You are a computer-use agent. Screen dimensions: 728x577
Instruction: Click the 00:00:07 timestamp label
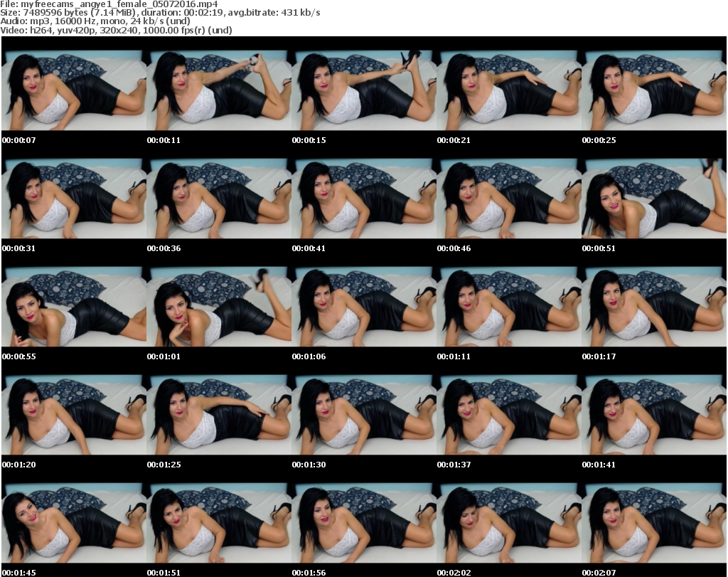19,140
